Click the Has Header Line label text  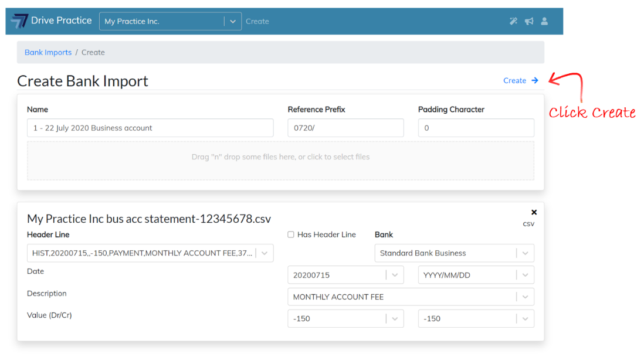click(x=327, y=234)
